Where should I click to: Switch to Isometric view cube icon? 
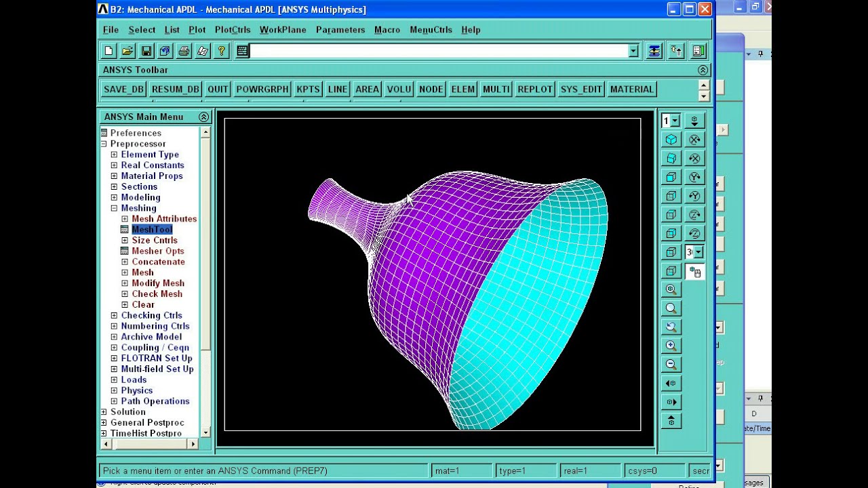pos(671,140)
